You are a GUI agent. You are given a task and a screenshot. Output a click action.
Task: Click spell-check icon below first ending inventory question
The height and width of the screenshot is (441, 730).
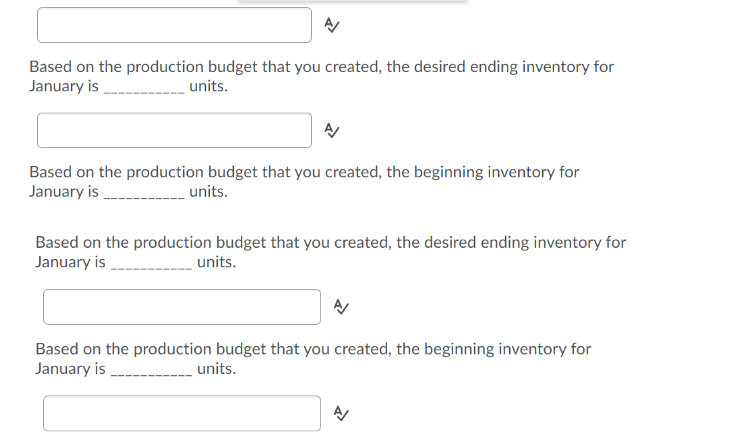point(333,130)
